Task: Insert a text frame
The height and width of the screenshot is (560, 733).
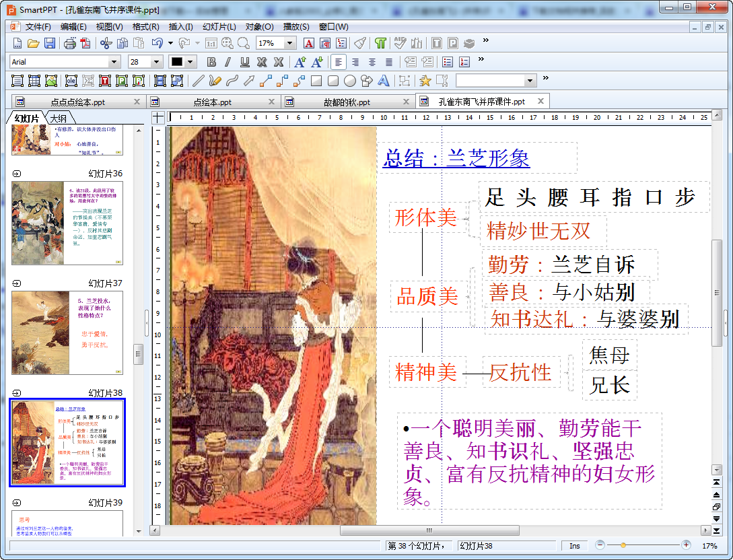Action: click(x=18, y=81)
